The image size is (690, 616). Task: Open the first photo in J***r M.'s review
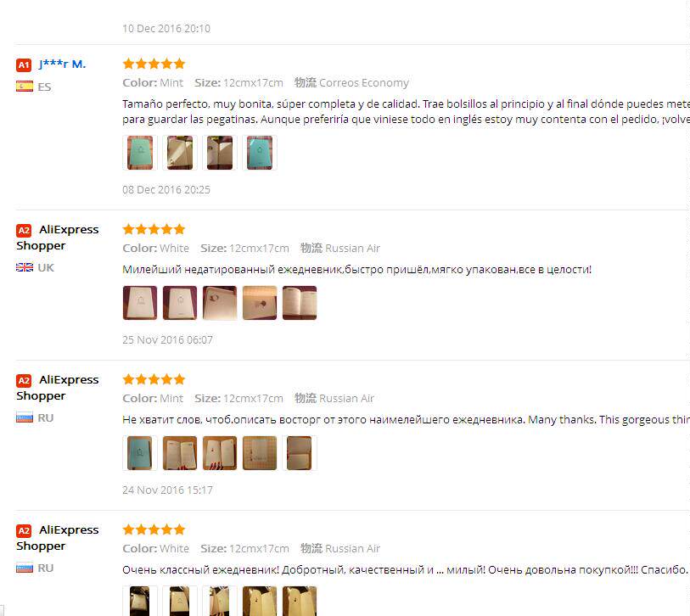pyautogui.click(x=140, y=153)
